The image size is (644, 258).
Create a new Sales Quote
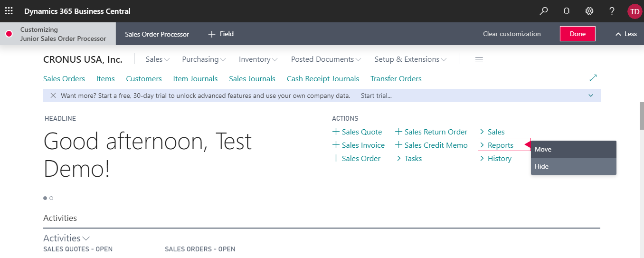(x=357, y=132)
